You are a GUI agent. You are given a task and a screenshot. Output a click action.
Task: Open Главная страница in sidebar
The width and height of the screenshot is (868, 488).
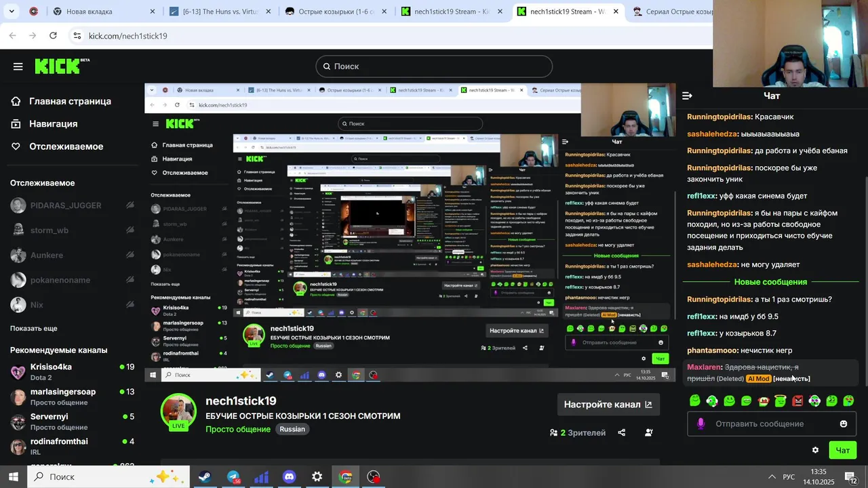click(61, 101)
